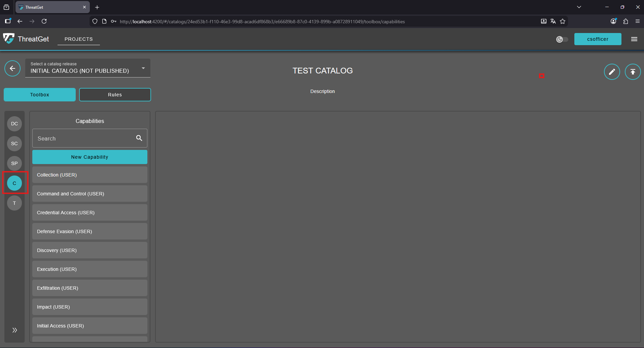The image size is (644, 348).
Task: Switch to the Rules tab
Action: [115, 95]
